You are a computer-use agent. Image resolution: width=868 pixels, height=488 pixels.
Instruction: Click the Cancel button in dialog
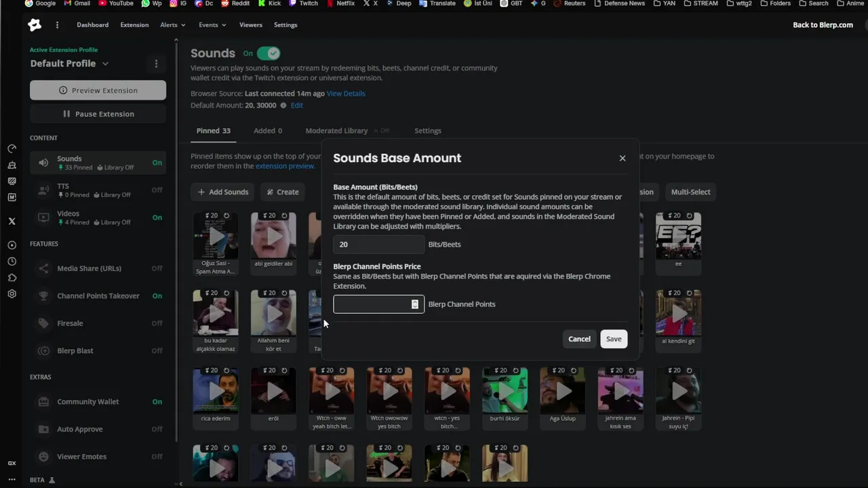(x=579, y=339)
